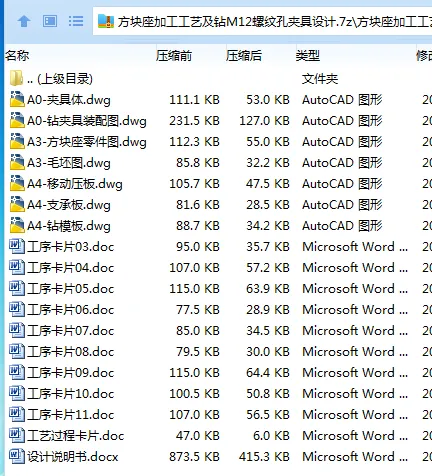
Task: Select the 工序卡片07.doc Word icon
Action: pos(17,330)
